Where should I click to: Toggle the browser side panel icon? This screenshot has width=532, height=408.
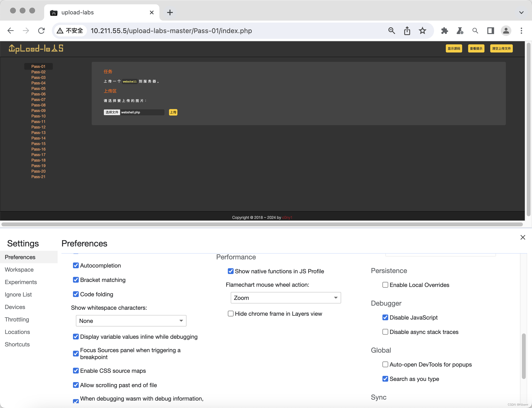(x=490, y=31)
